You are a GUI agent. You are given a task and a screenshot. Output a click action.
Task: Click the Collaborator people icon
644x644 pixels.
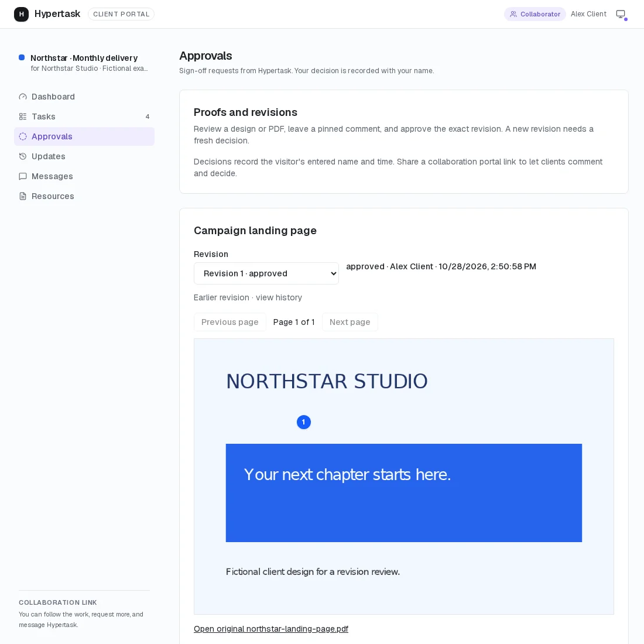point(513,14)
